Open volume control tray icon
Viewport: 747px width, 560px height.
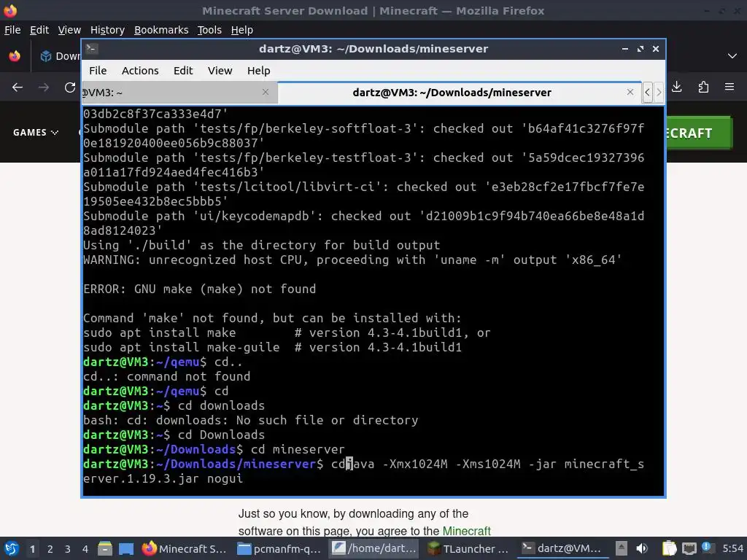[642, 548]
